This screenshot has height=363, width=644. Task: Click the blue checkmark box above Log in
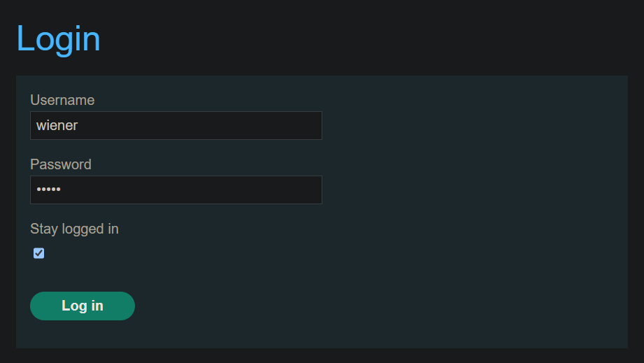coord(38,253)
